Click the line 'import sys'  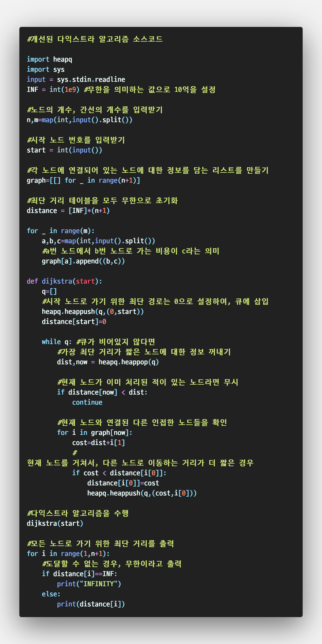click(x=45, y=69)
